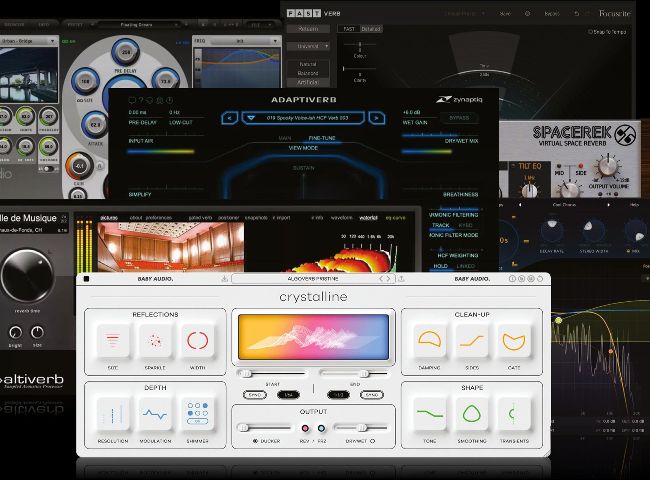The height and width of the screenshot is (481, 650).
Task: Select the Smoothing icon in Shape
Action: (472, 414)
